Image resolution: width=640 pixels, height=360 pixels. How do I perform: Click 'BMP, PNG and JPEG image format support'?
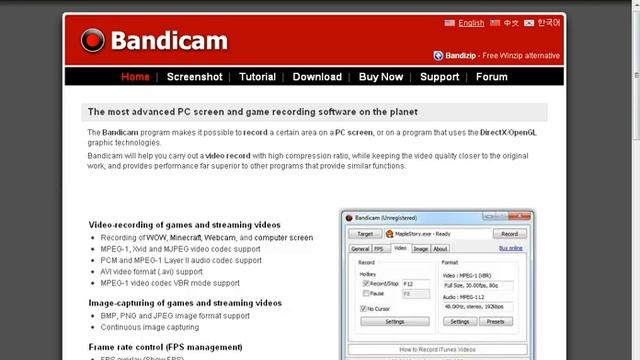tap(175, 316)
